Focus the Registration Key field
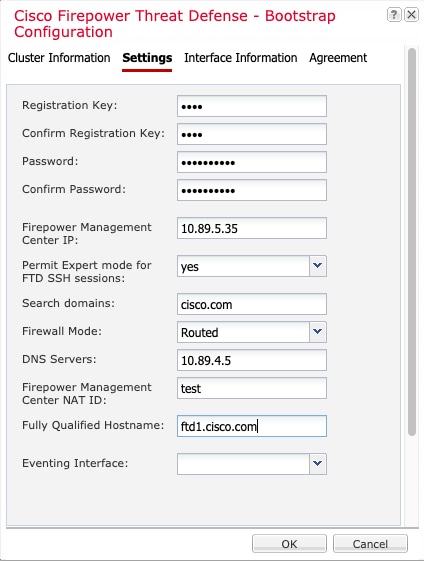The image size is (424, 561). pos(252,106)
